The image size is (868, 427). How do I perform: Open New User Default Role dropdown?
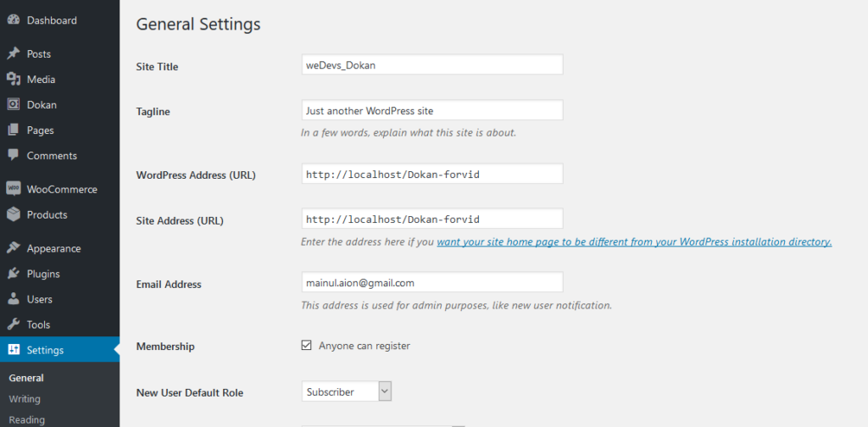[x=346, y=391]
